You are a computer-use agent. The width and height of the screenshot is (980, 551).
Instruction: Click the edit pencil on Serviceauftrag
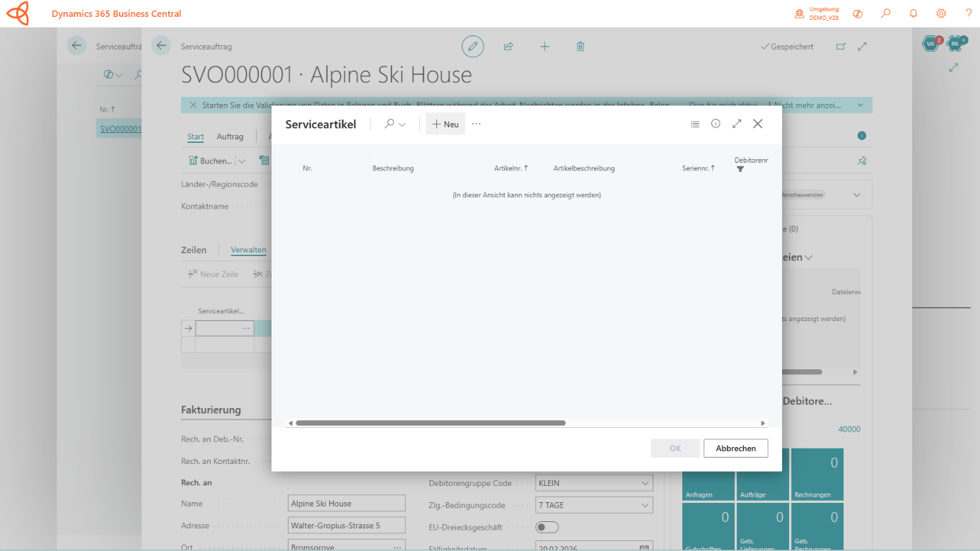click(x=473, y=47)
